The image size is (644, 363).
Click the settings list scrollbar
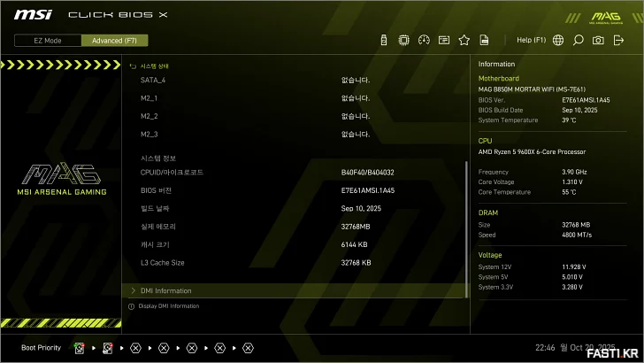point(466,229)
